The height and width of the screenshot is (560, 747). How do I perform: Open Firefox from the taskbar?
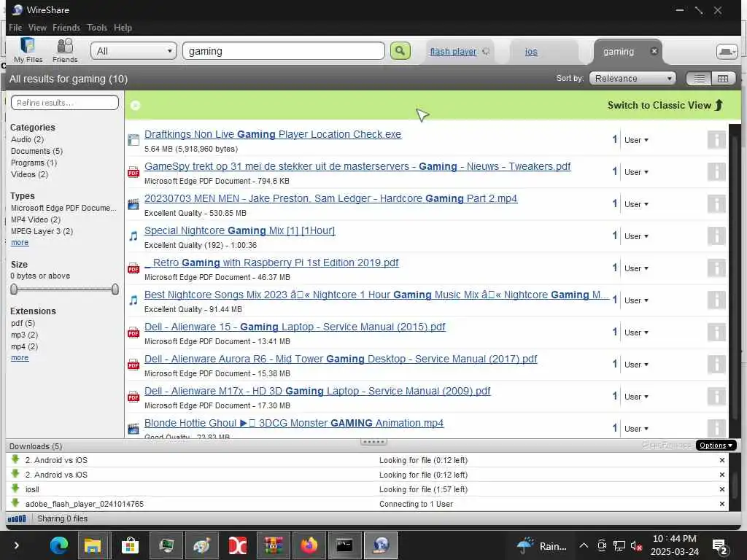pos(309,545)
